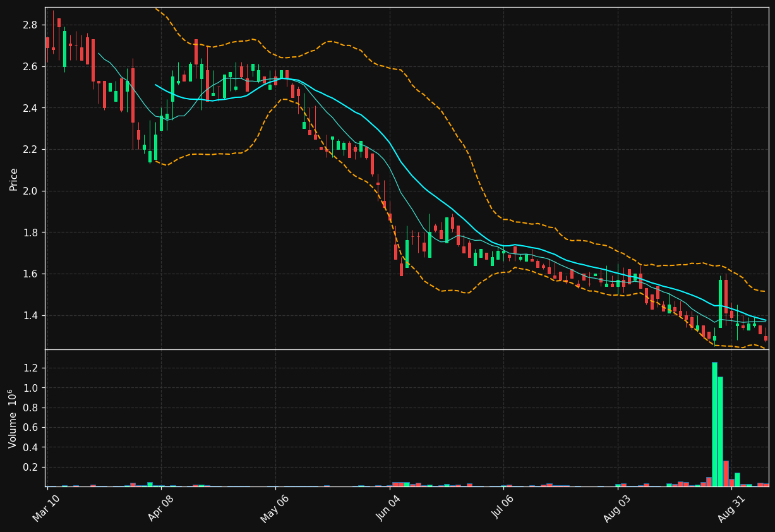Click the 1.2 volume axis label
Screen dimensions: 775x532
tap(30, 368)
